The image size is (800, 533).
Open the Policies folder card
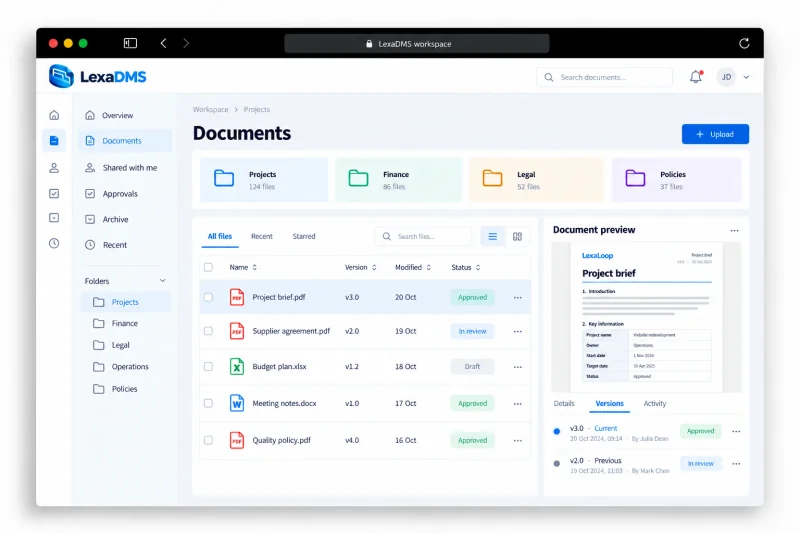click(x=677, y=180)
